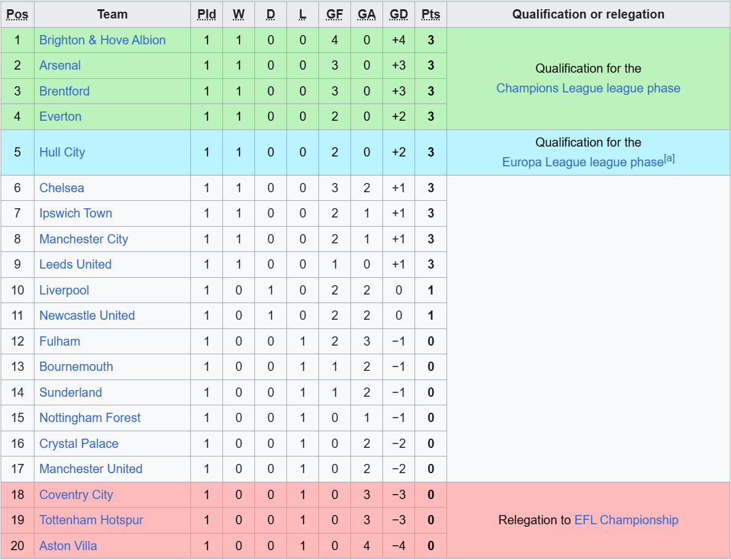The height and width of the screenshot is (560, 731).
Task: Open the Europa League league phase link
Action: pyautogui.click(x=583, y=162)
